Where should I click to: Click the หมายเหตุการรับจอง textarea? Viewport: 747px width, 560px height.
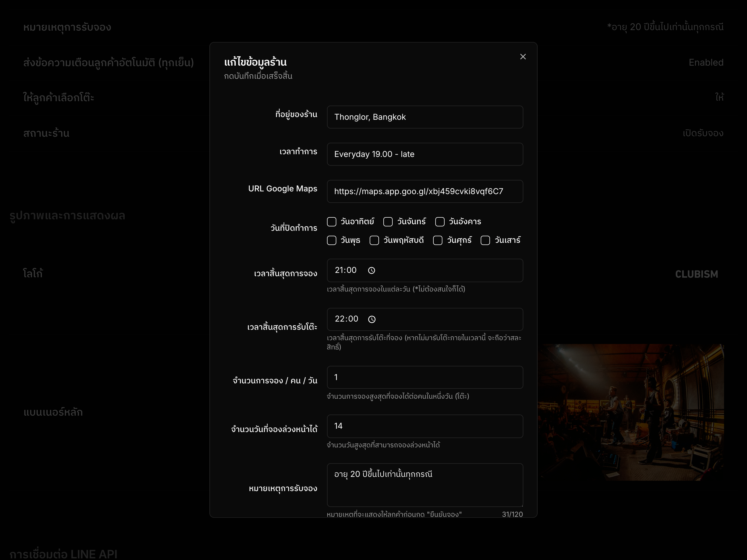pyautogui.click(x=425, y=485)
